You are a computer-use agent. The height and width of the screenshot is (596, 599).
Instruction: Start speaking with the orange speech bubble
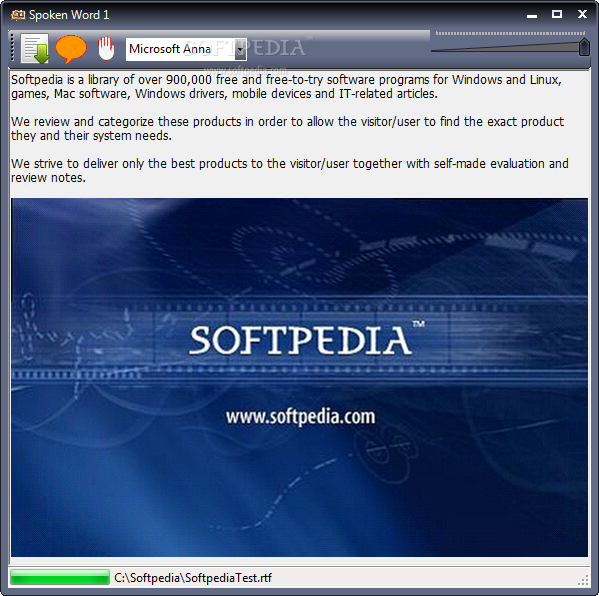coord(71,49)
